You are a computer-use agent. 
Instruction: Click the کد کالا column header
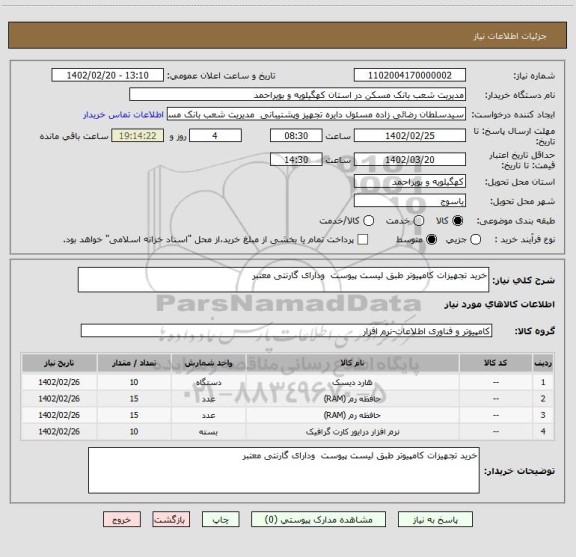pyautogui.click(x=496, y=363)
